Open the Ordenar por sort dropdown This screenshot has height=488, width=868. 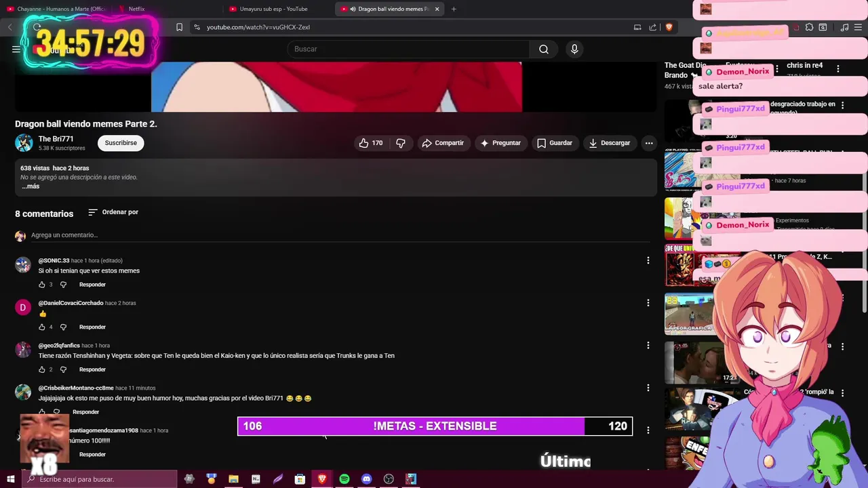tap(113, 212)
